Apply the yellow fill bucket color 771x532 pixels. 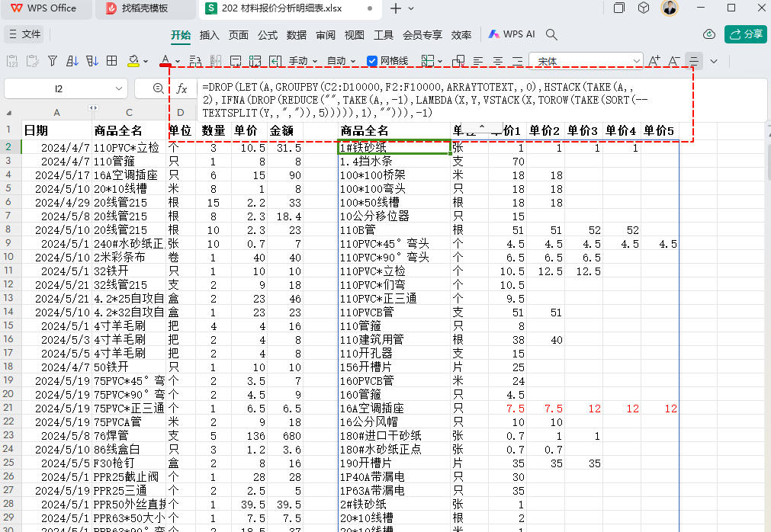[133, 61]
